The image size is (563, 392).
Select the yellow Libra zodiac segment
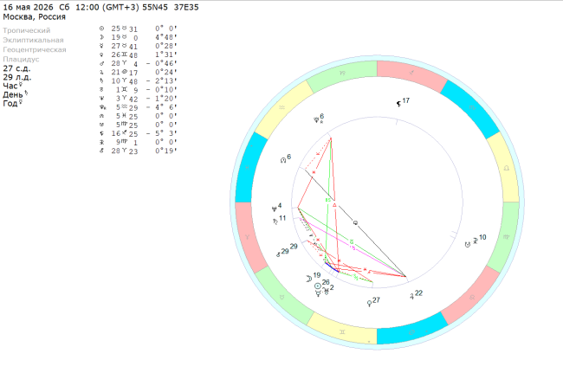pos(504,168)
